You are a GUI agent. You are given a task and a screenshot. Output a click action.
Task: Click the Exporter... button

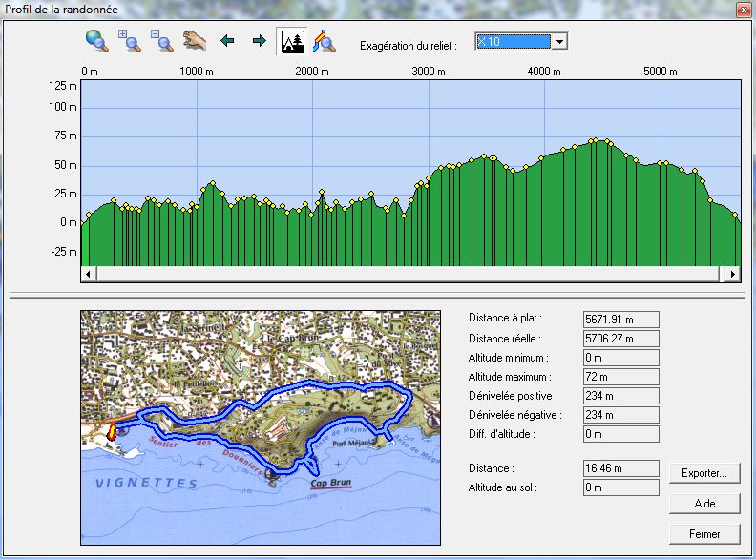(704, 473)
